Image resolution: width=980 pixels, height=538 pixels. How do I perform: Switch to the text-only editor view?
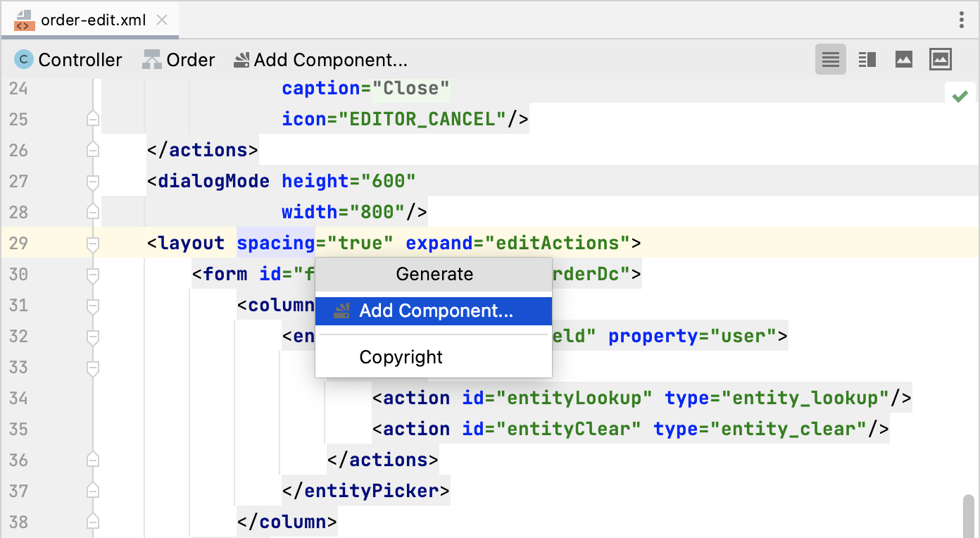click(831, 60)
